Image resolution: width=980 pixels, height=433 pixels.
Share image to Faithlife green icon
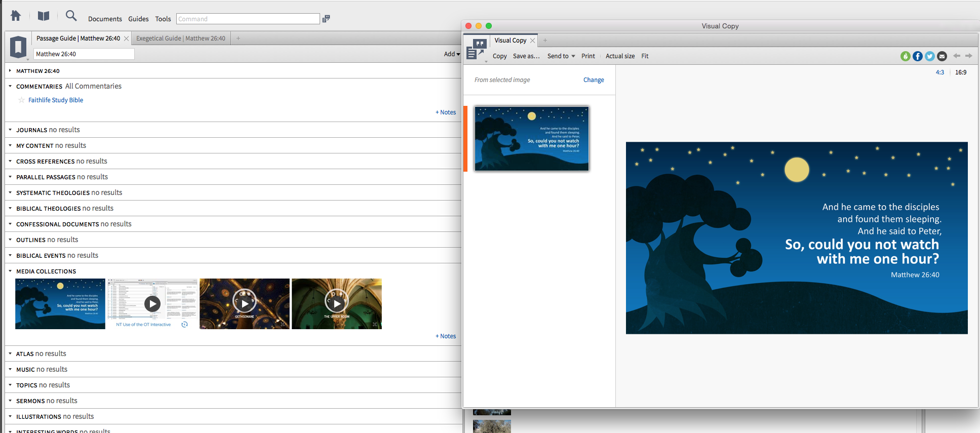click(x=906, y=56)
